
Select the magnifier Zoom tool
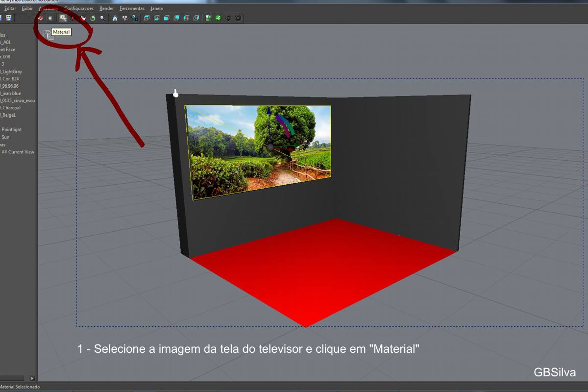click(x=102, y=18)
